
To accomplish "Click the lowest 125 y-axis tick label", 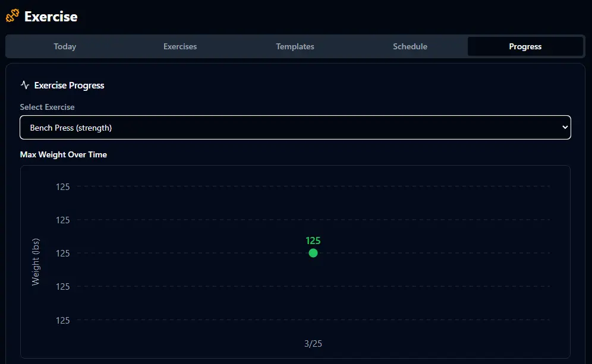I will tap(63, 321).
